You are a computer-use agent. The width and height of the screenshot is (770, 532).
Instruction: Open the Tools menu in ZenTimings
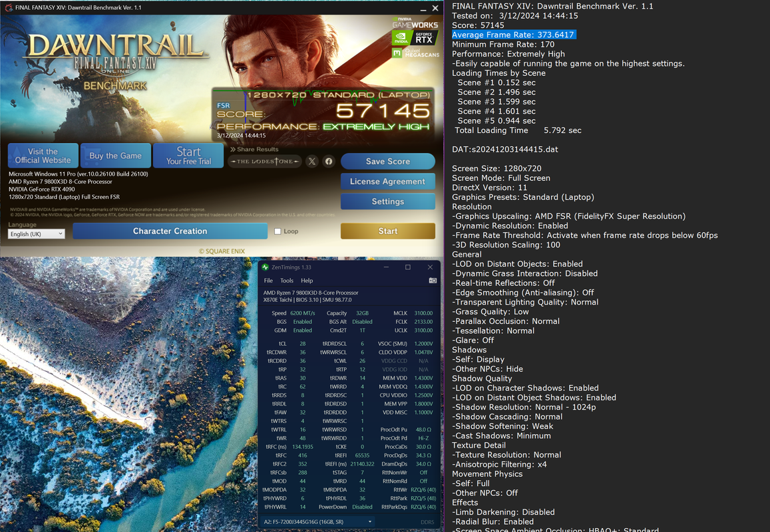pos(287,281)
